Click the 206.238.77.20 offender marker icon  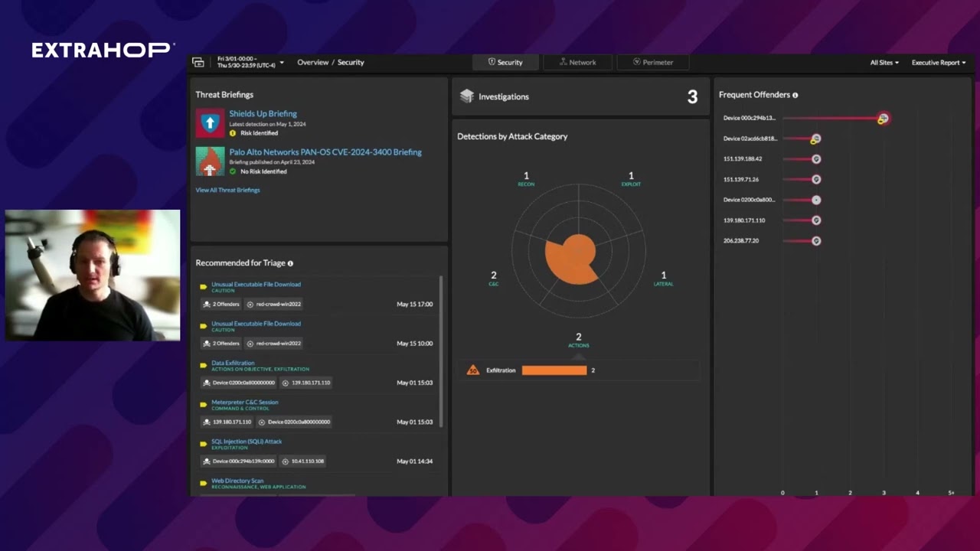pos(816,240)
